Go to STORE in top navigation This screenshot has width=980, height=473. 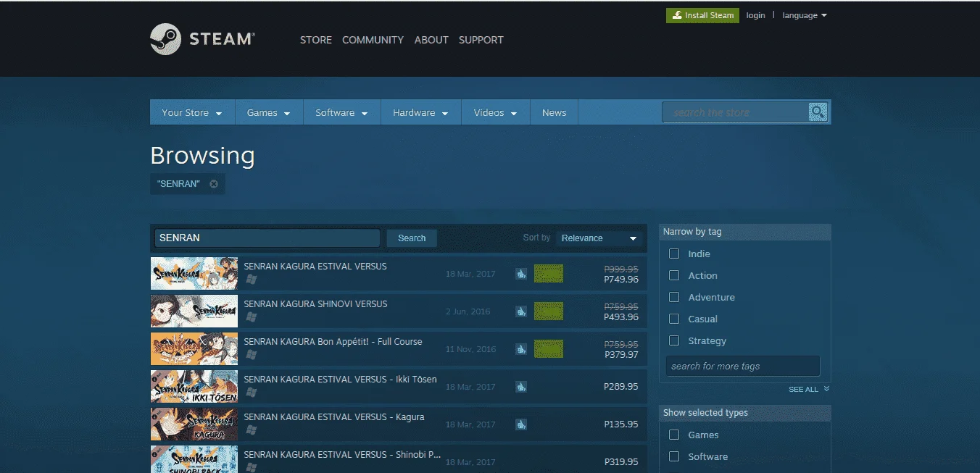point(316,40)
